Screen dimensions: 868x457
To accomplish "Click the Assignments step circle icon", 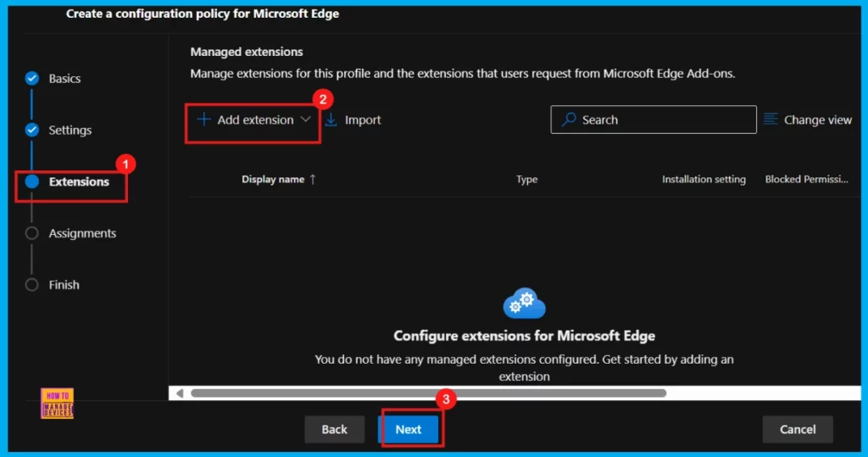I will tap(32, 233).
